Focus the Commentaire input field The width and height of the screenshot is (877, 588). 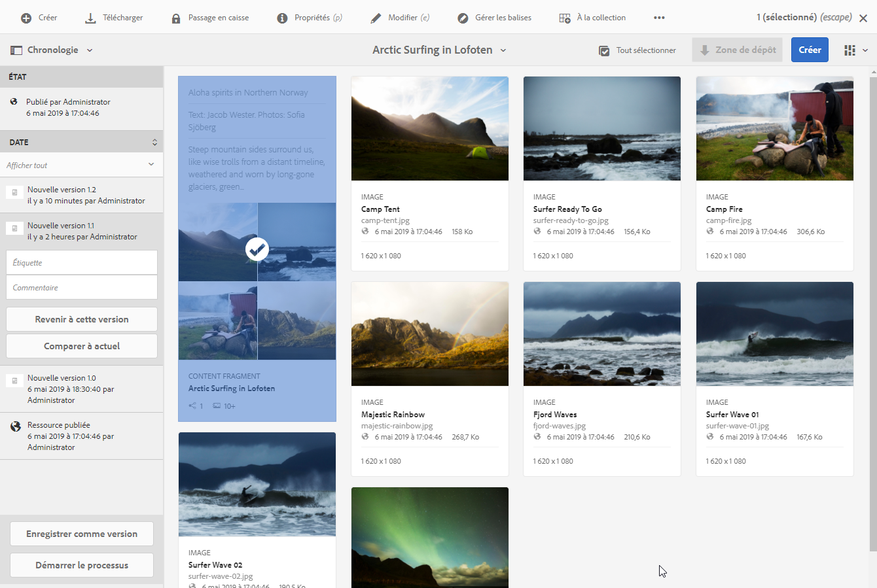[x=82, y=287]
